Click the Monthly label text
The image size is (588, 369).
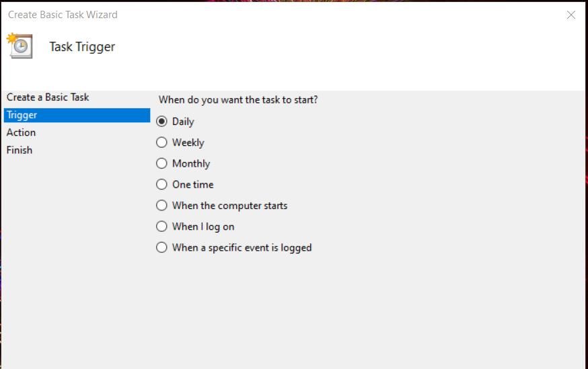tap(191, 163)
